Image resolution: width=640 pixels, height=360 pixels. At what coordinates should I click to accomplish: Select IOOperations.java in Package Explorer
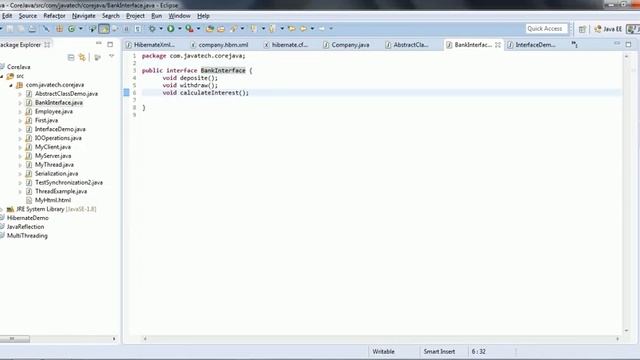click(58, 138)
